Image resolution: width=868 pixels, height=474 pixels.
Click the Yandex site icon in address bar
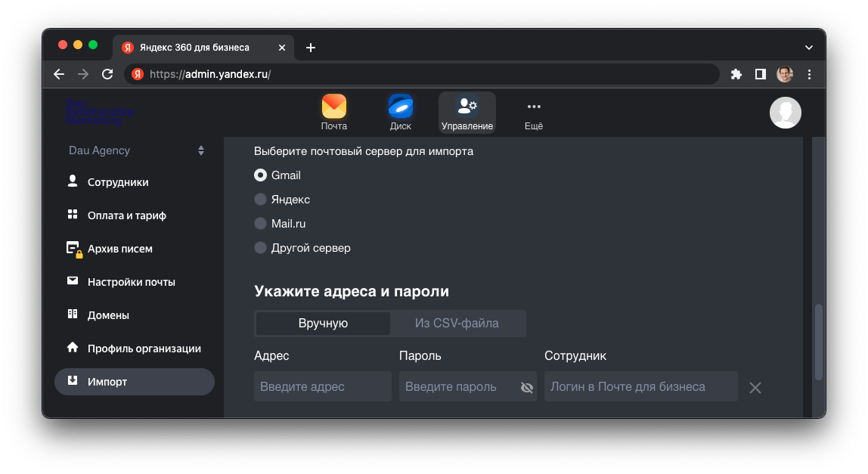click(138, 74)
